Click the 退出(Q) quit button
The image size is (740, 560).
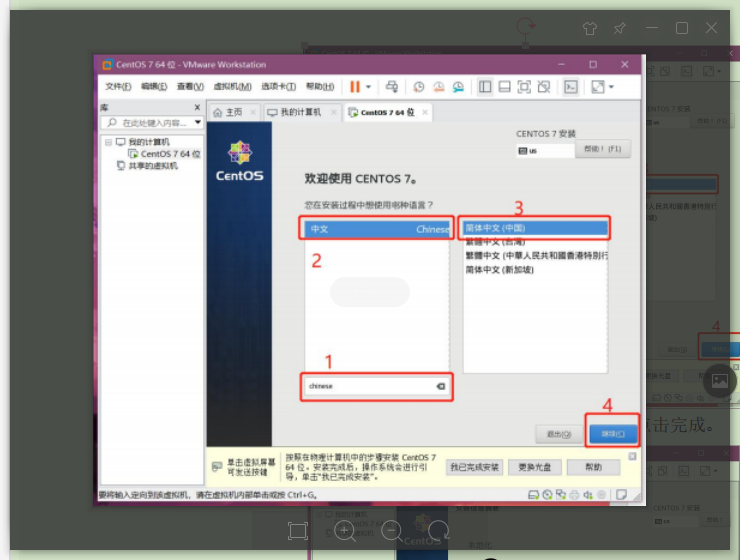pos(559,434)
